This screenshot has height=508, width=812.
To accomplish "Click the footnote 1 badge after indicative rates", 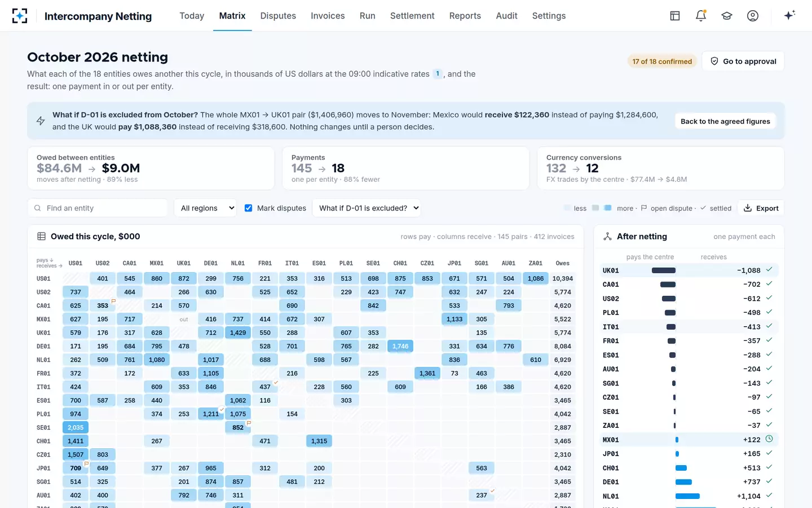I will point(438,74).
